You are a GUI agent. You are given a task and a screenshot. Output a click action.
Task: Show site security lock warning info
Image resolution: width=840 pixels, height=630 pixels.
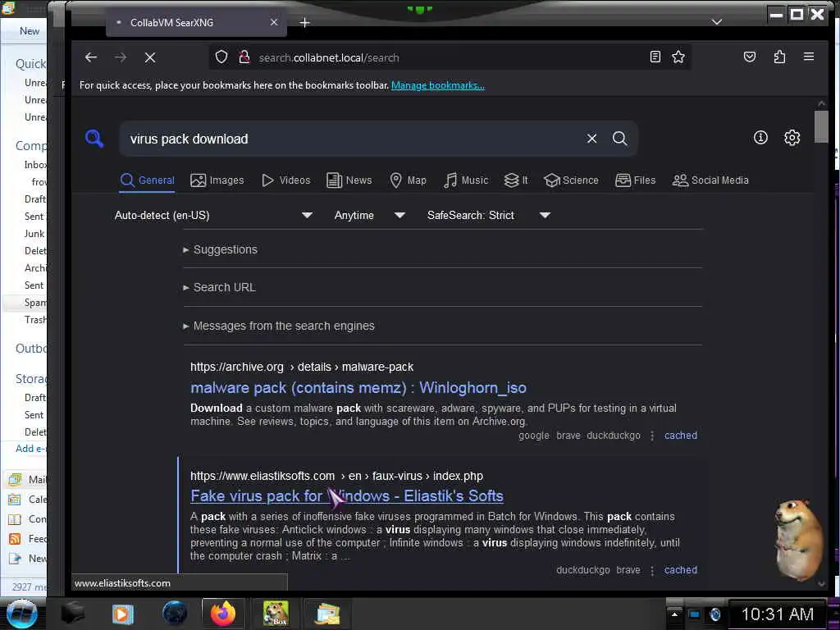tap(244, 57)
